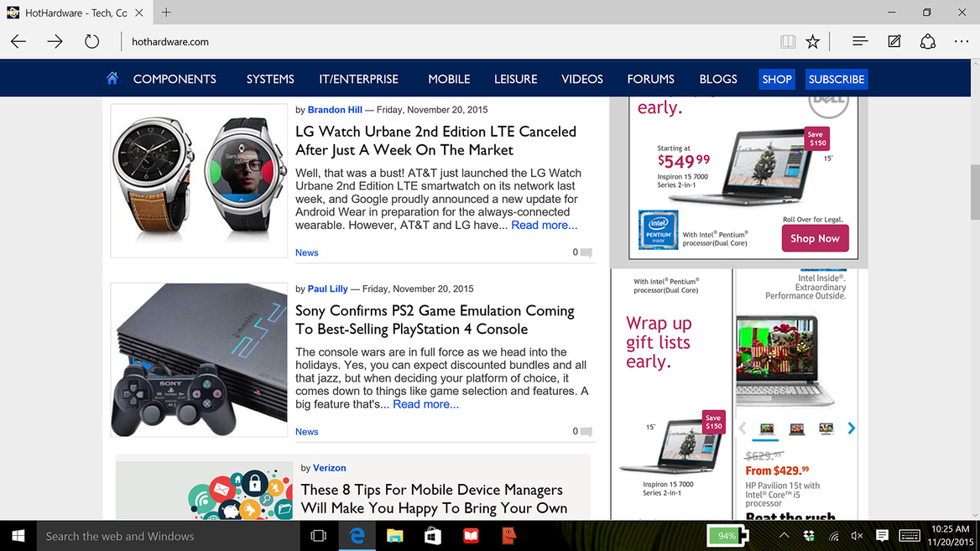This screenshot has width=980, height=551.
Task: Open the VIDEOS section
Action: pyautogui.click(x=582, y=80)
